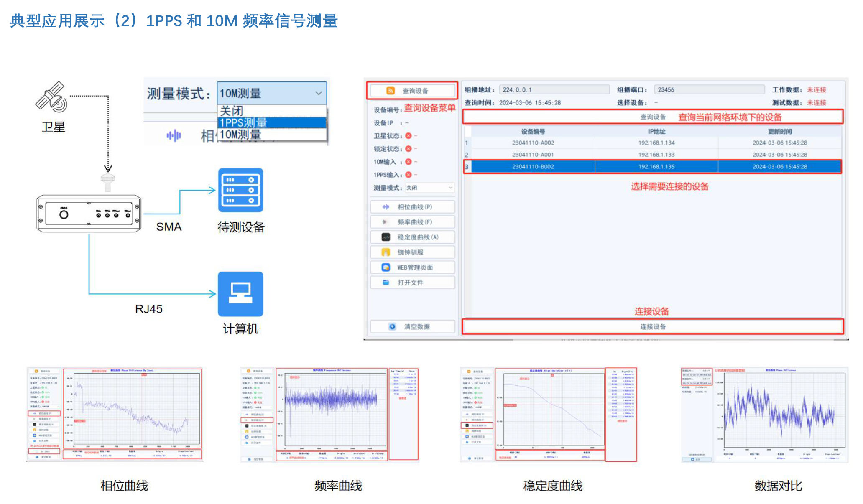Click the black stability curve icon 稳定度曲线(A)

click(x=386, y=237)
